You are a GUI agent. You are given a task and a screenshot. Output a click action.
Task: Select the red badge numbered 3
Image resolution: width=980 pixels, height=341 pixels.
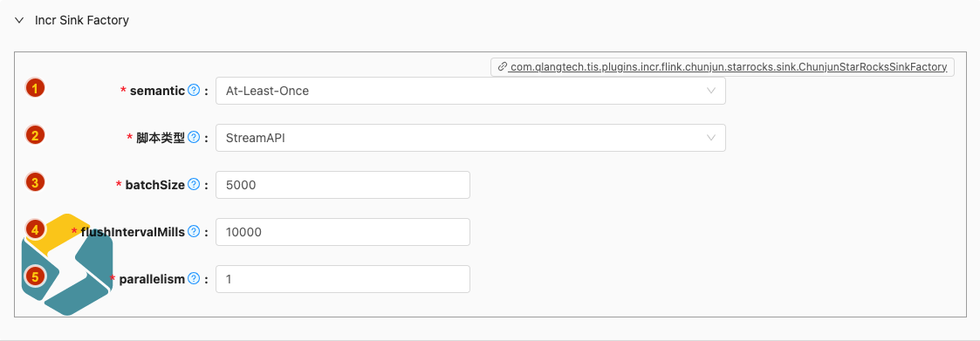(35, 182)
